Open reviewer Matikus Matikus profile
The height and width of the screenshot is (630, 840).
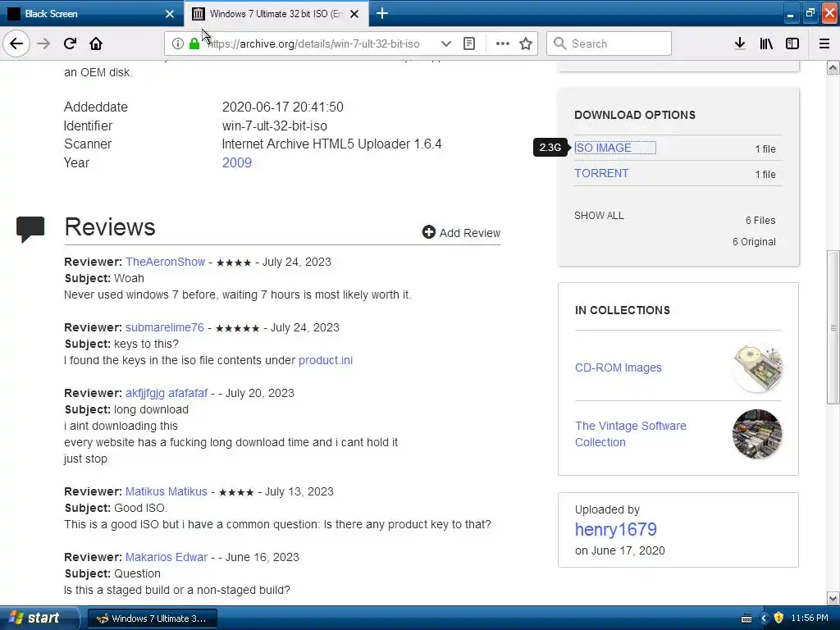pos(166,492)
